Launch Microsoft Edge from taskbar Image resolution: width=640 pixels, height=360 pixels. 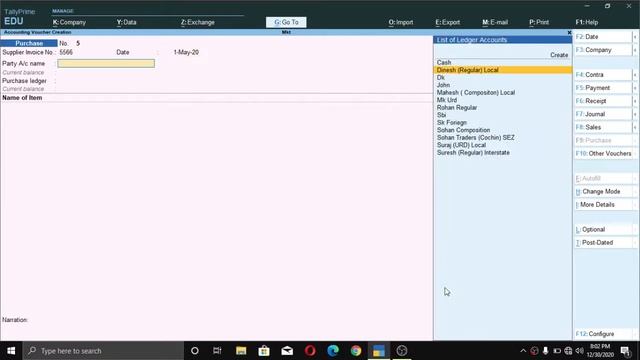pos(333,351)
